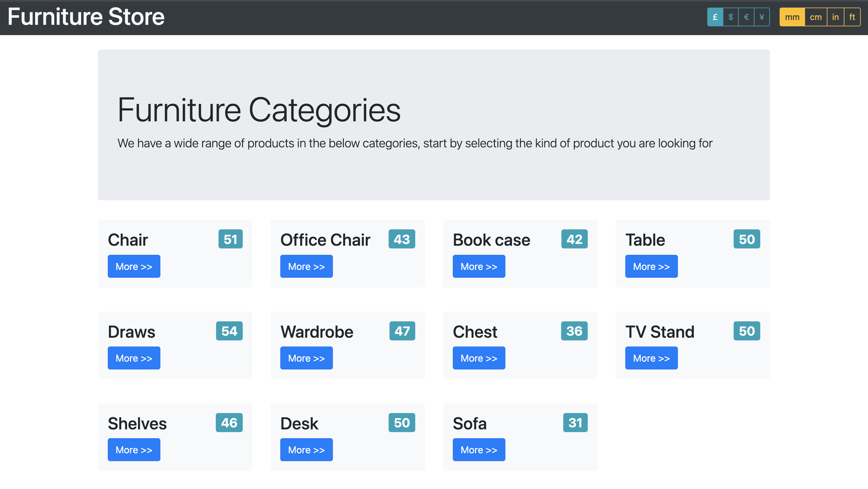
Task: Click the Chest count badge 36
Action: pyautogui.click(x=574, y=331)
